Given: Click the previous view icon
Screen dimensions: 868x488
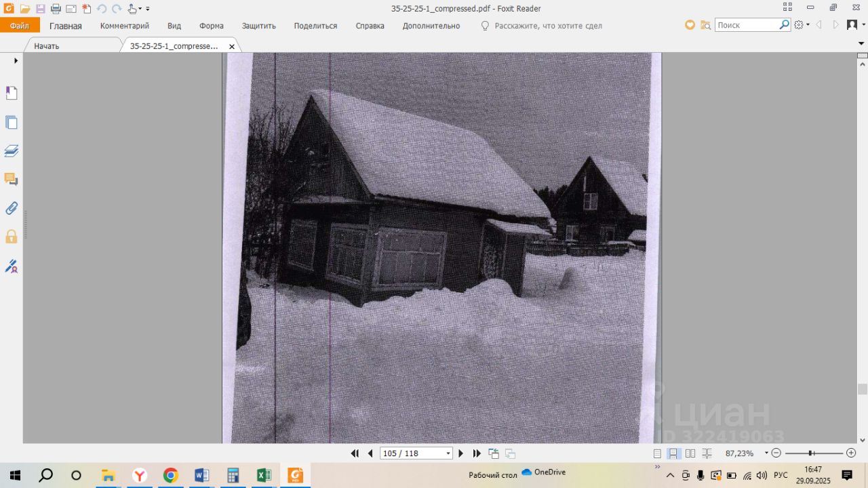Looking at the screenshot, I should pos(494,453).
